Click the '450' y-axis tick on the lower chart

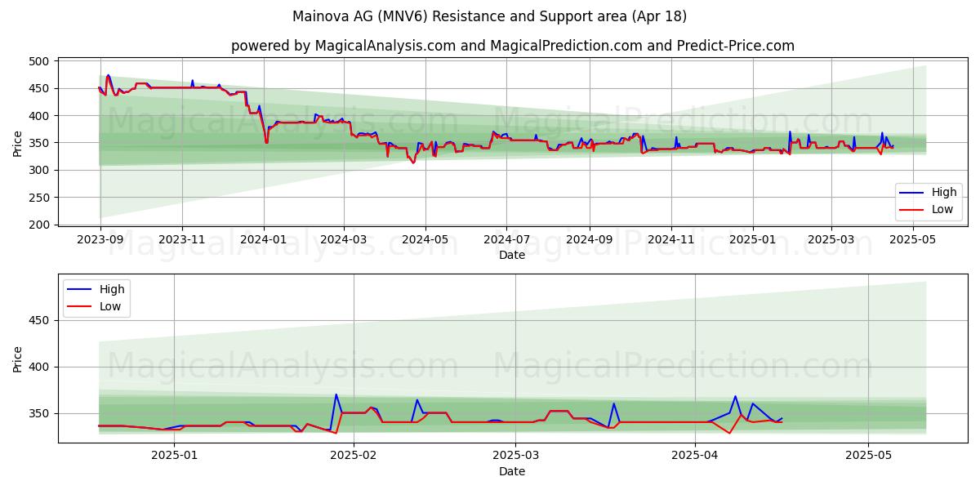pos(40,321)
